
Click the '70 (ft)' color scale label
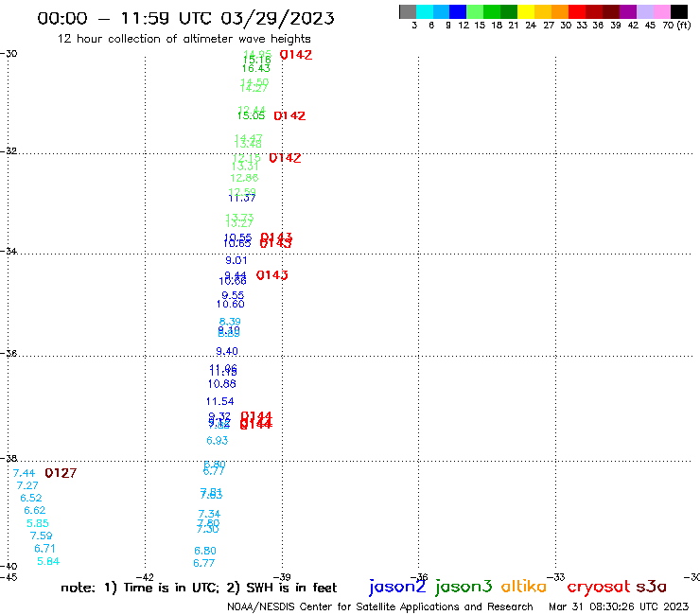676,25
